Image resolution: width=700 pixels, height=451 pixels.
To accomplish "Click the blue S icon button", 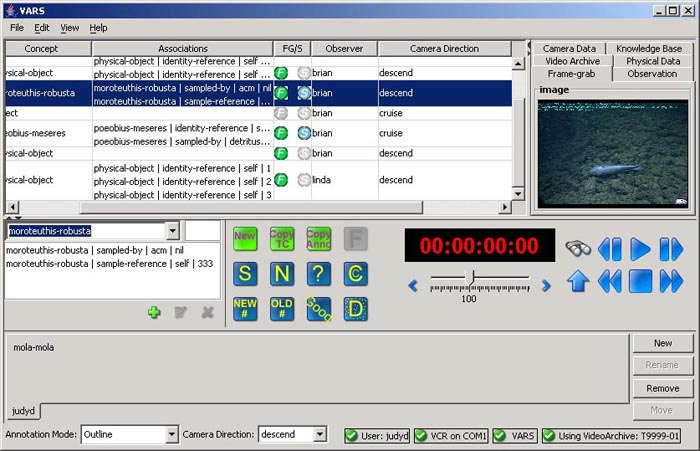I will pyautogui.click(x=245, y=274).
